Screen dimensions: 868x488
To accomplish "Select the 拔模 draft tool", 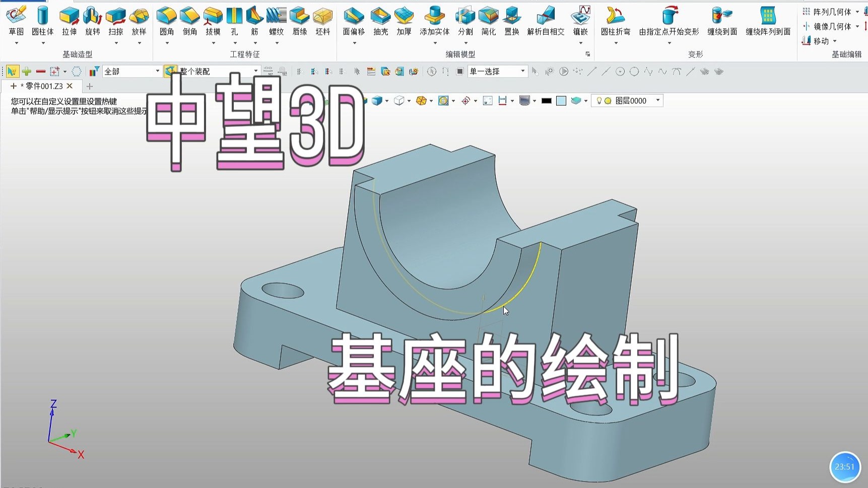I will coord(213,22).
